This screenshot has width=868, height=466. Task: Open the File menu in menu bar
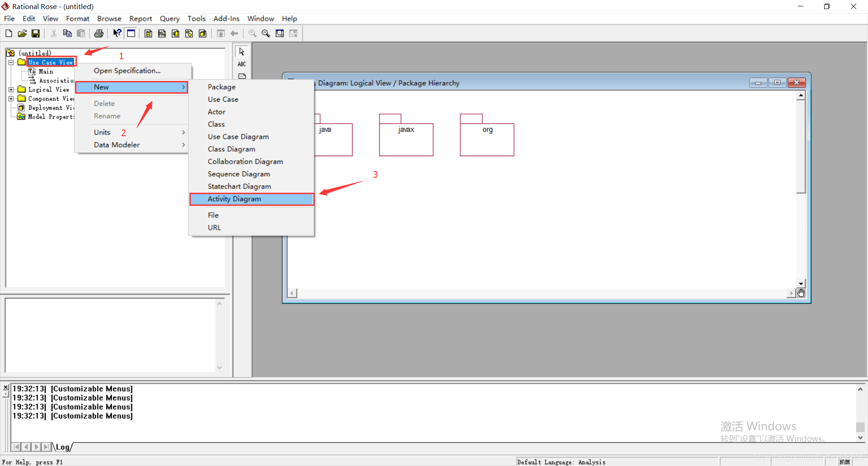[x=9, y=19]
